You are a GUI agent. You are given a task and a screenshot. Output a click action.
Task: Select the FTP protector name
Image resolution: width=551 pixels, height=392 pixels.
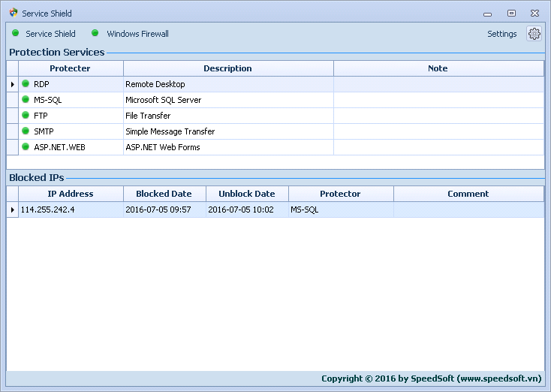tap(41, 116)
